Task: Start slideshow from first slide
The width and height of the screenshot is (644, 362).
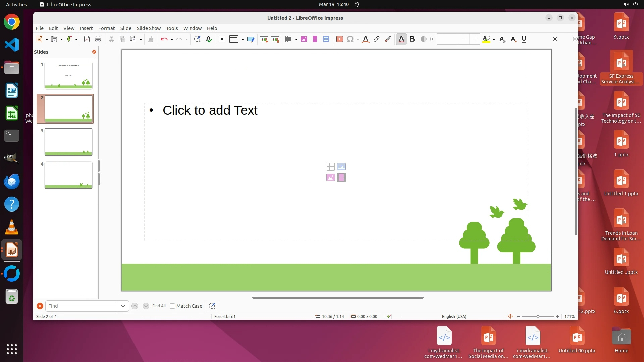Action: pos(264,39)
